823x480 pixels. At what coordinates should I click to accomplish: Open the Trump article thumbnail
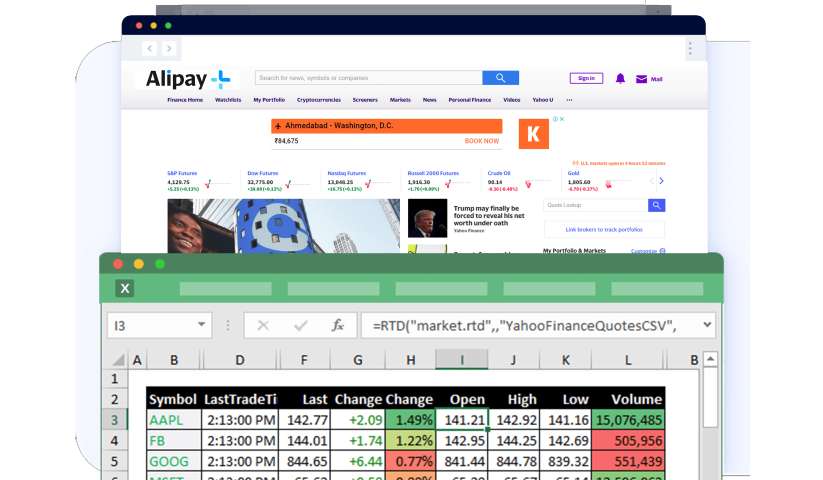pyautogui.click(x=427, y=218)
